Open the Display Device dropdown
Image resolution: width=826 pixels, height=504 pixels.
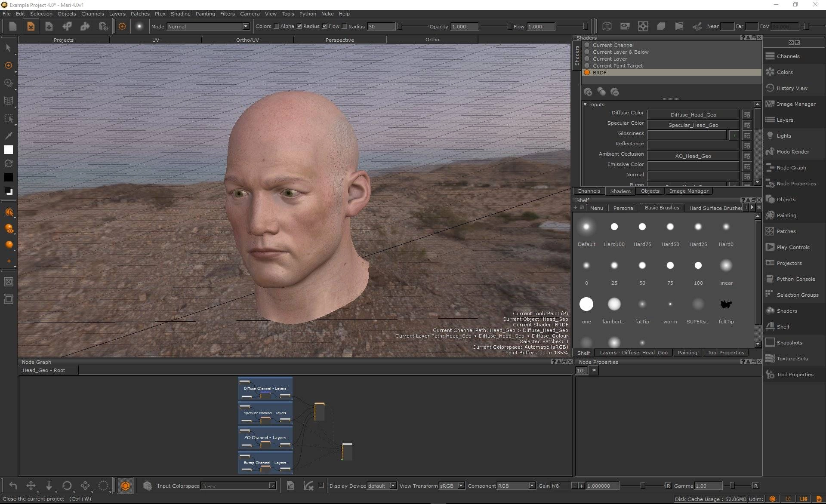382,486
